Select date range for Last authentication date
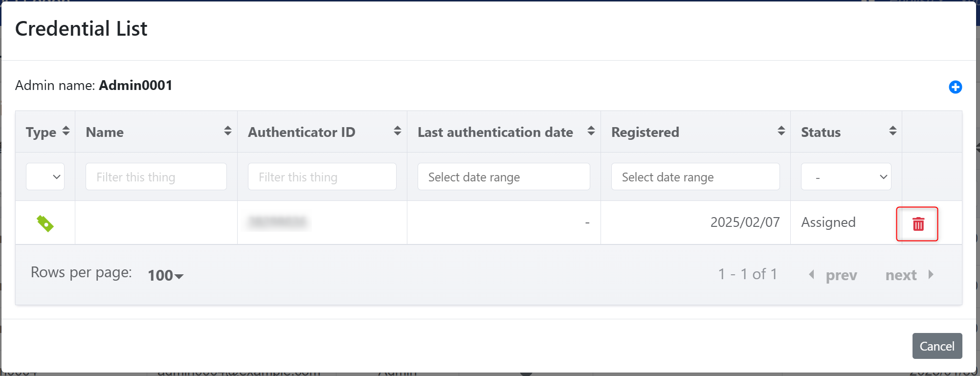 [504, 177]
